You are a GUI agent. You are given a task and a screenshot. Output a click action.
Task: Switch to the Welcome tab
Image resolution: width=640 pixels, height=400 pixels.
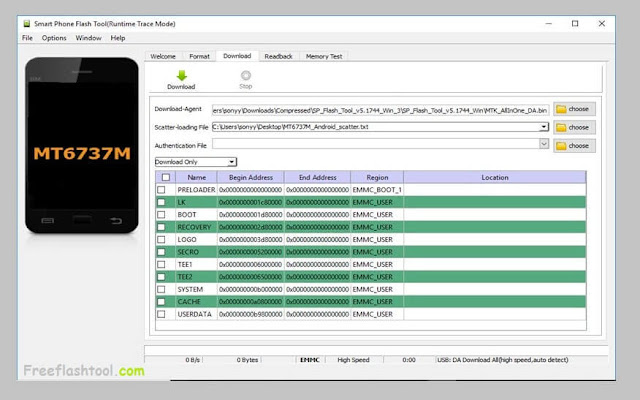tap(163, 56)
